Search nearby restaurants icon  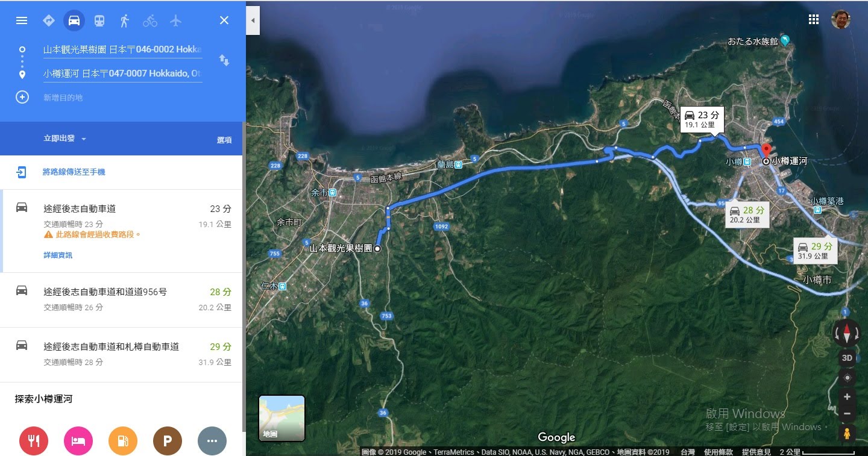point(34,441)
